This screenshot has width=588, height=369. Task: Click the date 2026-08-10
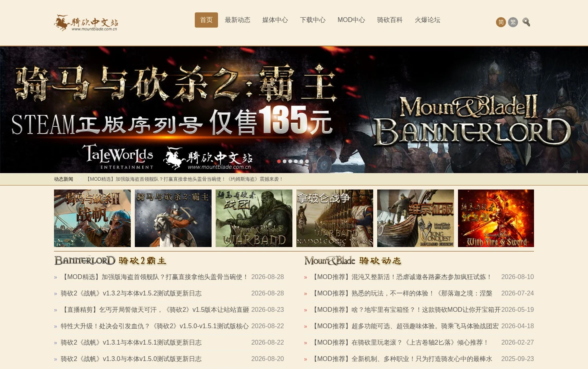click(x=518, y=277)
